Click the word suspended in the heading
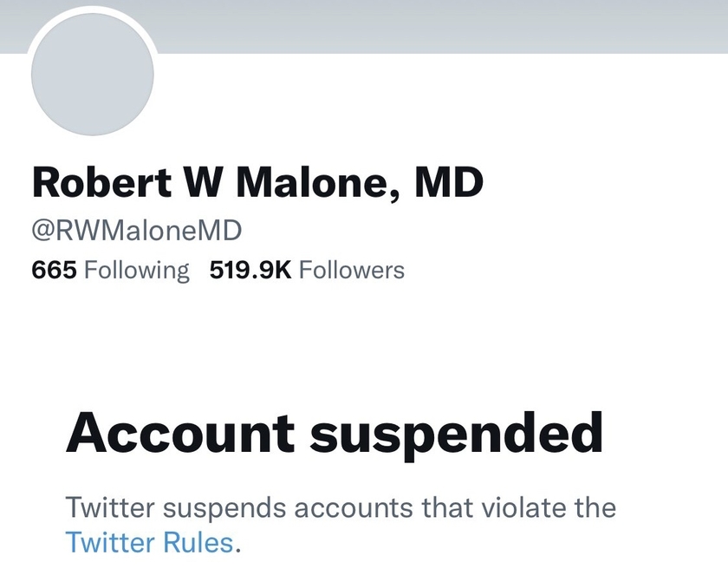 click(x=457, y=435)
